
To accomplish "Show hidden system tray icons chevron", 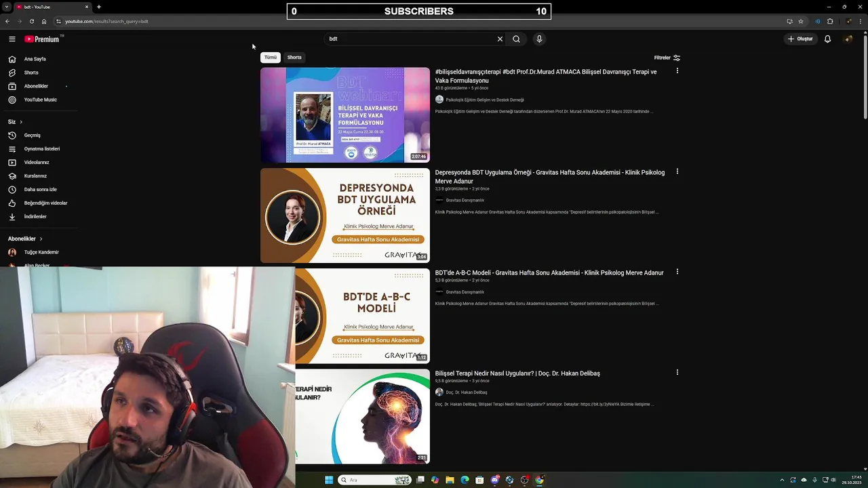I will pyautogui.click(x=782, y=480).
